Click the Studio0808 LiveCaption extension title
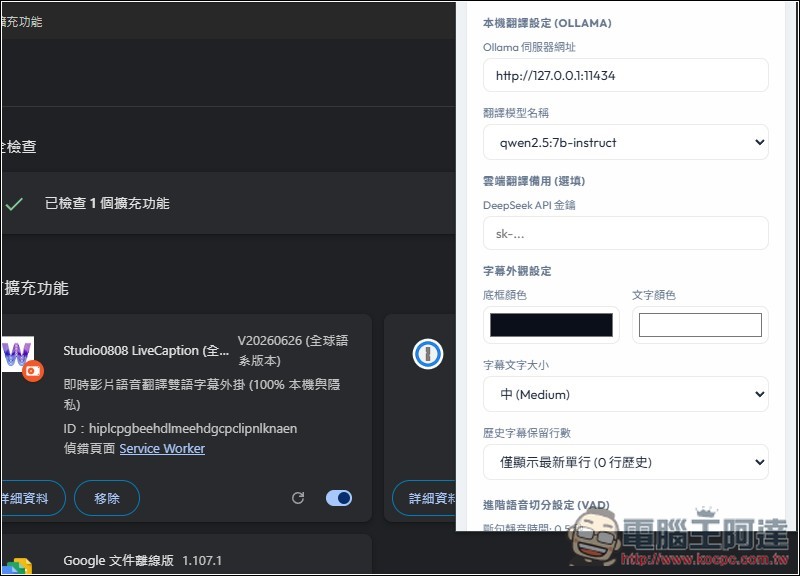 [146, 351]
